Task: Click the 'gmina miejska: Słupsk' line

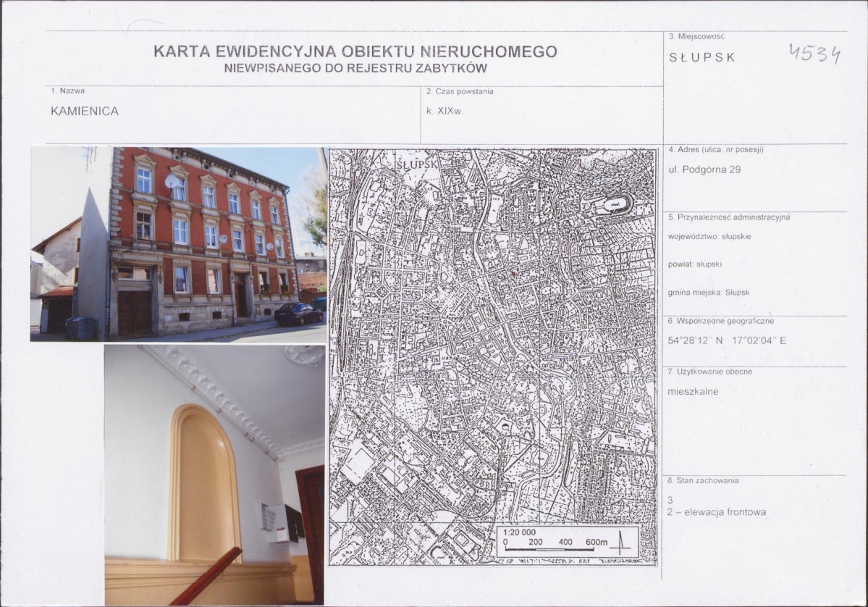Action: point(709,293)
